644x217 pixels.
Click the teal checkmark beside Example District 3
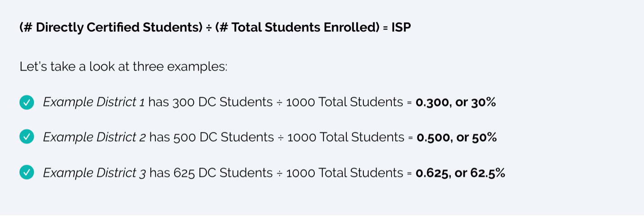point(27,172)
